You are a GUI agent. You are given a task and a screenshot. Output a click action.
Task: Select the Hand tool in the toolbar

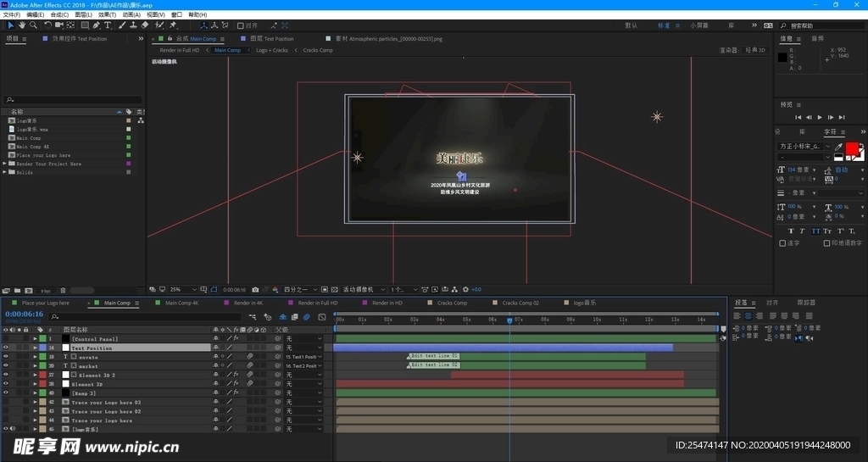(x=22, y=25)
